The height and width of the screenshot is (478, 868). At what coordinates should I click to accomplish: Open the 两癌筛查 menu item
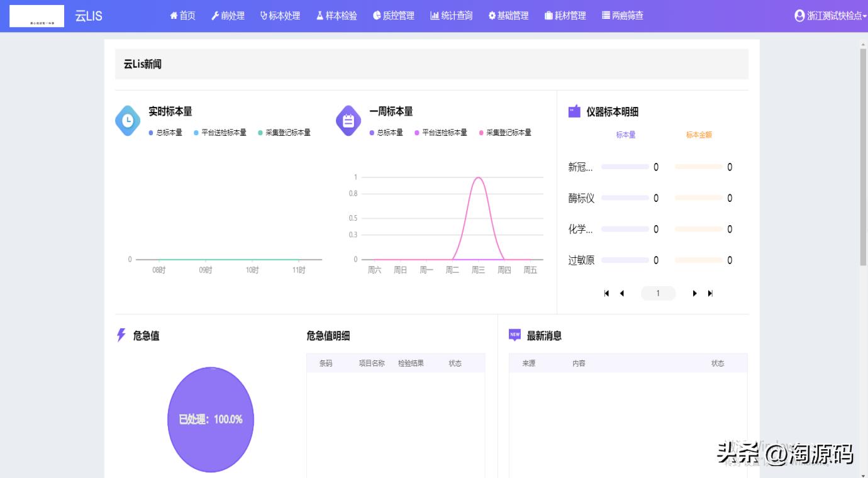pos(622,16)
